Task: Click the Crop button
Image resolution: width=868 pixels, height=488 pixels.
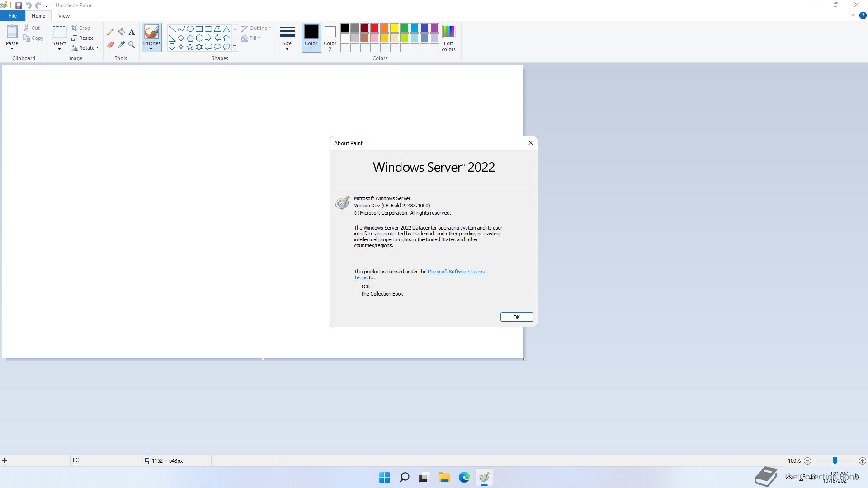Action: tap(81, 28)
